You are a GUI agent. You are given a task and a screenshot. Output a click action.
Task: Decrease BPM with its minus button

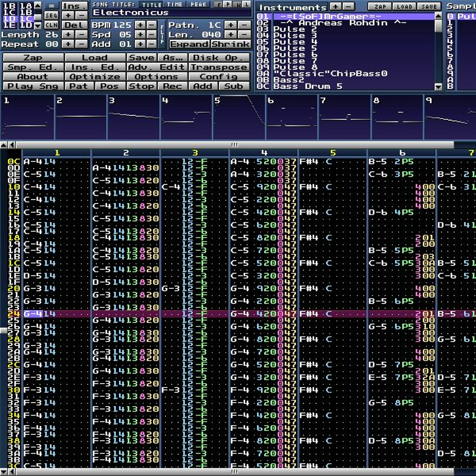[152, 25]
